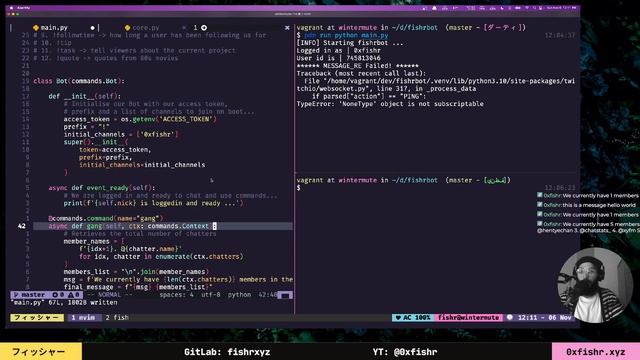
Task: Click the git branch master segment in statusline
Action: pyautogui.click(x=29, y=295)
